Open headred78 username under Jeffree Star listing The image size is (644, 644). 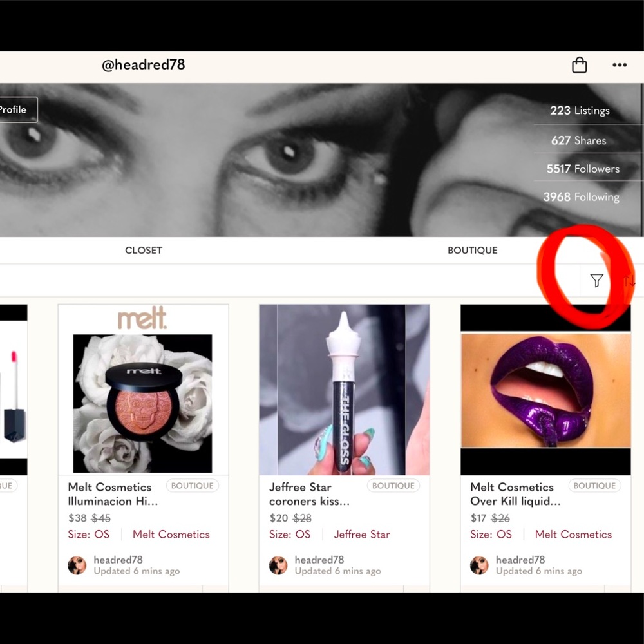319,560
